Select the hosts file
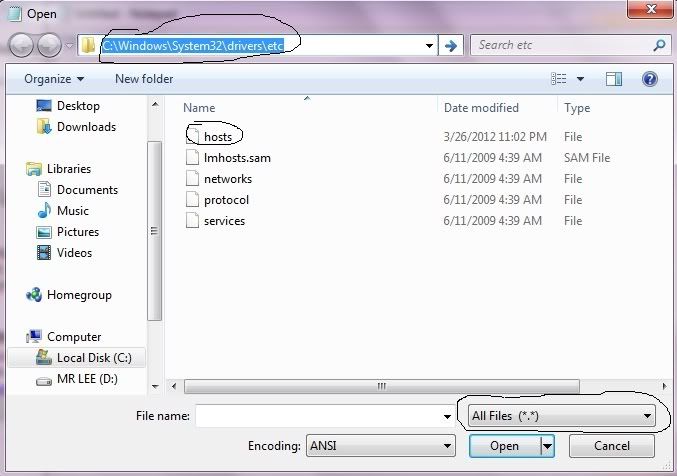Viewport: 677px width, 476px height. coord(217,136)
